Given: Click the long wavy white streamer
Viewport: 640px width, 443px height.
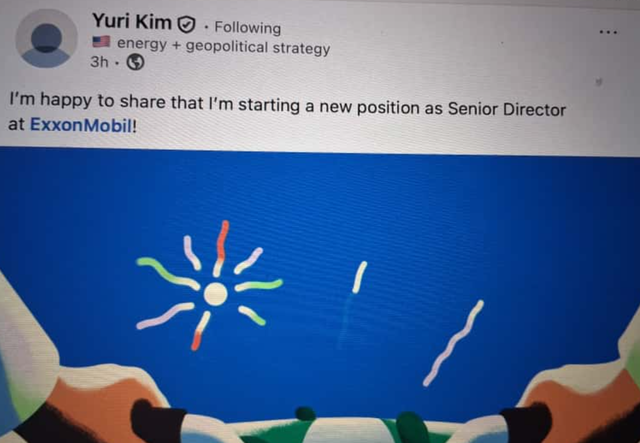Looking at the screenshot, I should 453,343.
